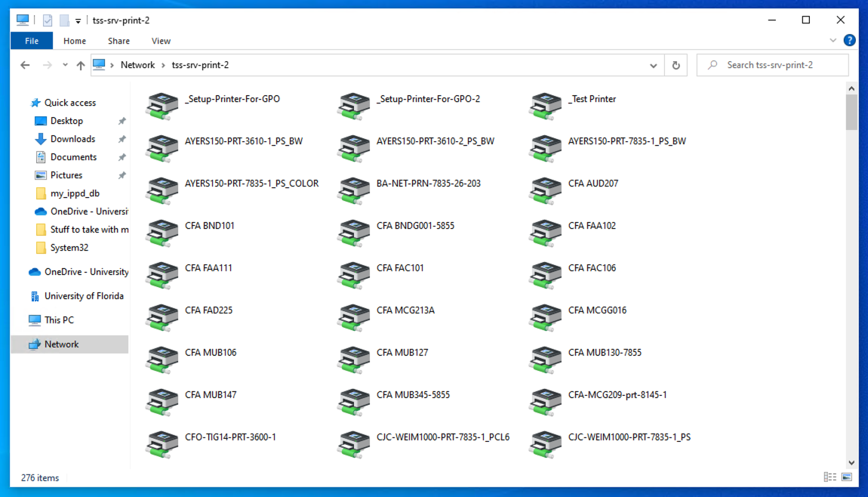Select This PC in the navigation pane
Screen dimensions: 868x497
[59, 319]
